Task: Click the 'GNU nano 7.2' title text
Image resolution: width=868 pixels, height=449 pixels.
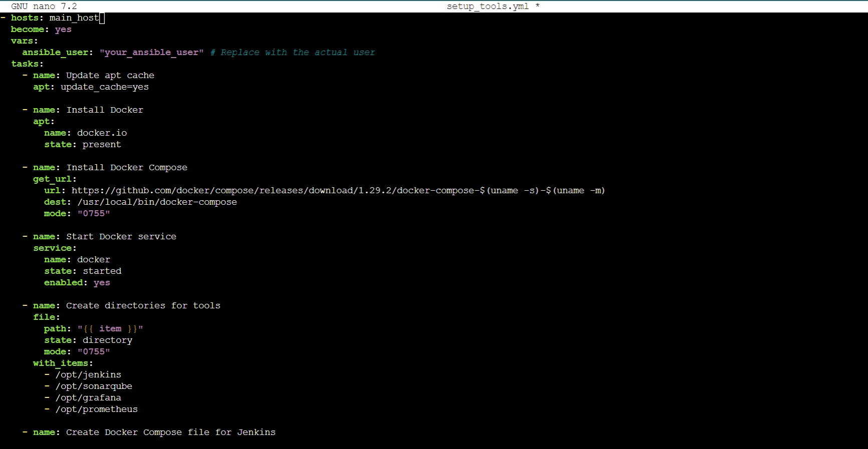Action: point(44,7)
